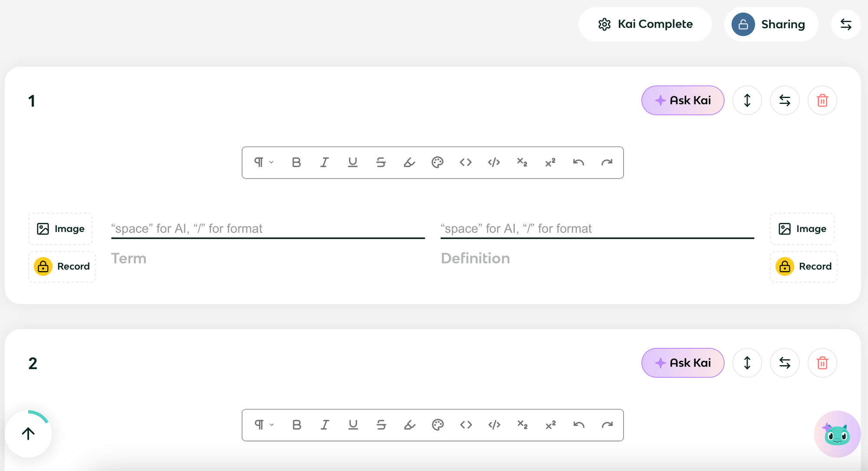Apply superscript in card 2 toolbar
Image resolution: width=868 pixels, height=471 pixels.
click(x=550, y=425)
